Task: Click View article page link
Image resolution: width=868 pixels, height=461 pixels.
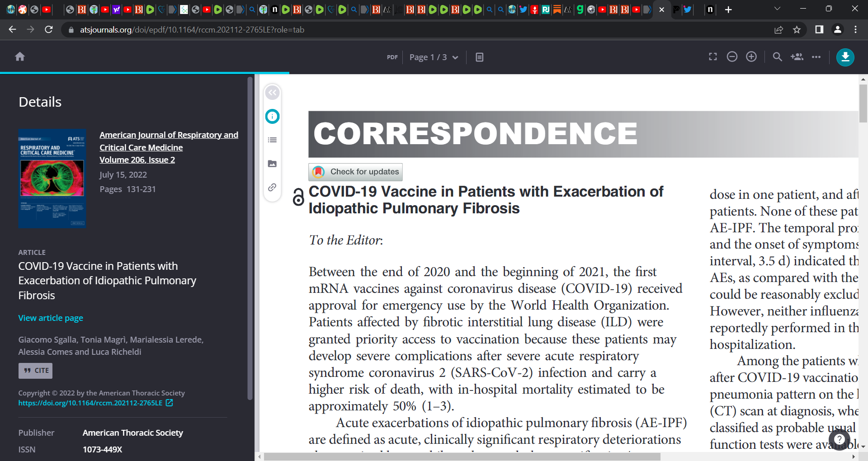Action: [x=51, y=318]
